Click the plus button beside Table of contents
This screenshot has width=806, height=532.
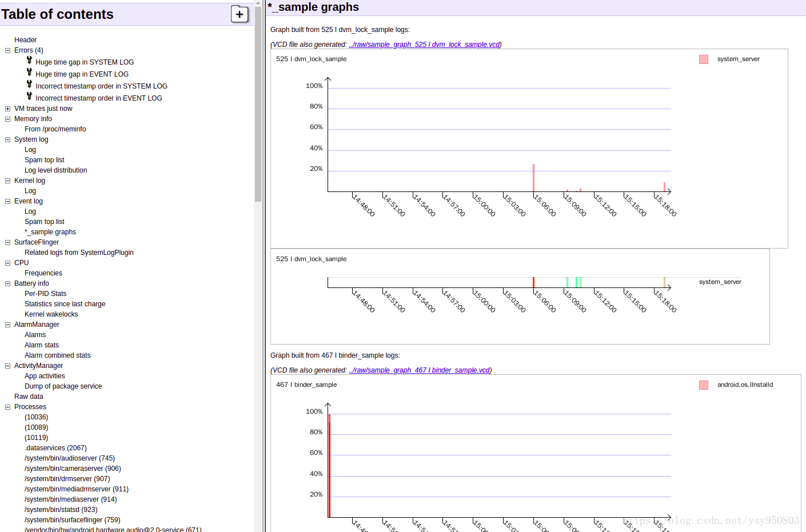[240, 14]
